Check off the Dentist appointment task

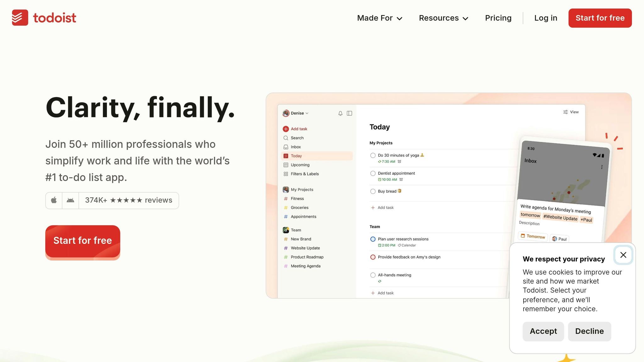(373, 173)
